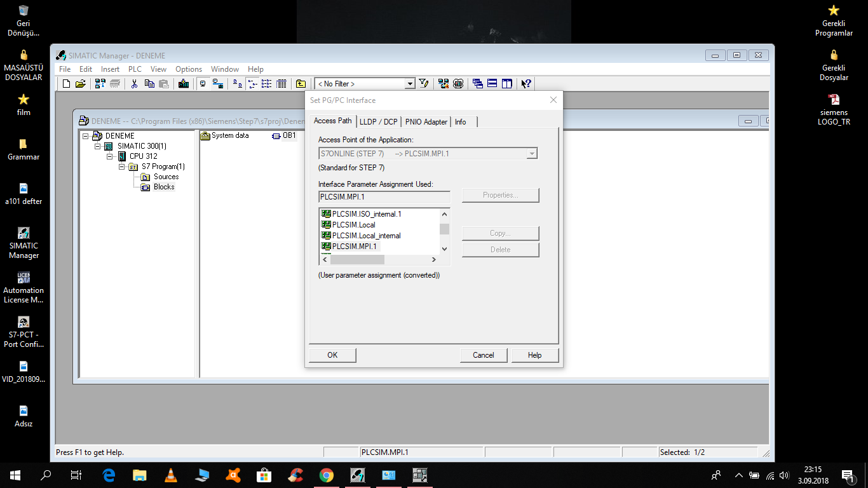Click the Copy toolbar icon
This screenshot has height=488, width=868.
pyautogui.click(x=149, y=84)
